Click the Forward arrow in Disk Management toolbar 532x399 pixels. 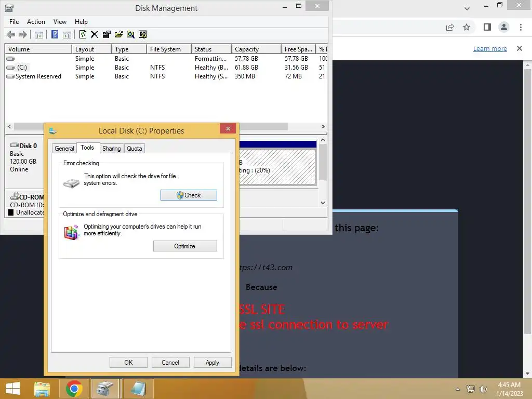(23, 34)
